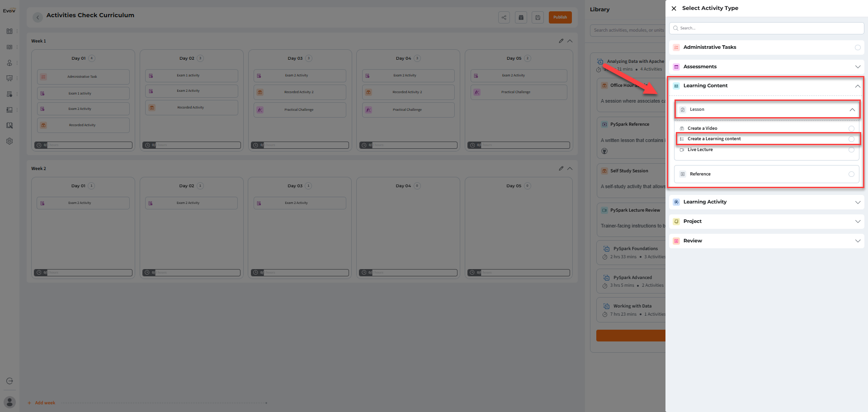868x412 pixels.
Task: Select the Live Lecture radio button
Action: click(x=851, y=150)
